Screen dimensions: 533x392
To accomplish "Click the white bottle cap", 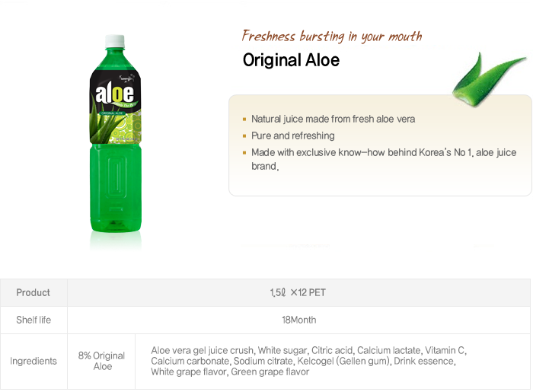I will (x=115, y=41).
